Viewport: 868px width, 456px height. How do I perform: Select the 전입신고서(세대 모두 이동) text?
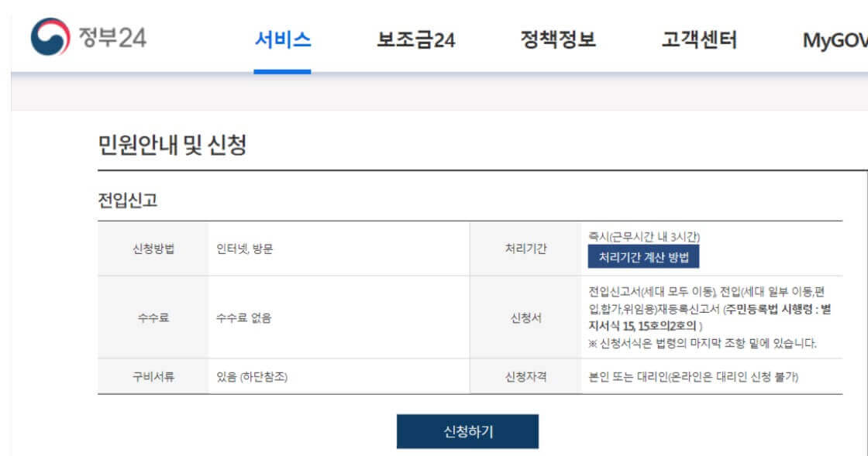pyautogui.click(x=652, y=292)
